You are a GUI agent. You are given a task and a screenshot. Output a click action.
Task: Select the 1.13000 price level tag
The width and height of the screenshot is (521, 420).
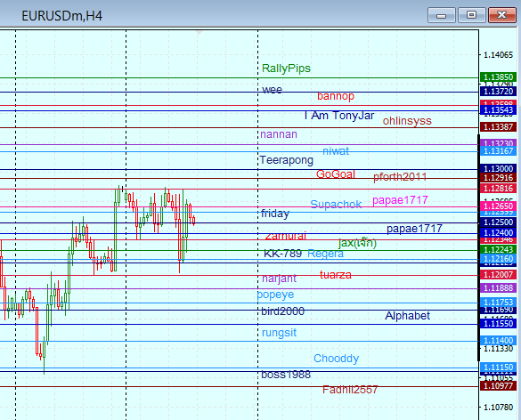pos(498,168)
